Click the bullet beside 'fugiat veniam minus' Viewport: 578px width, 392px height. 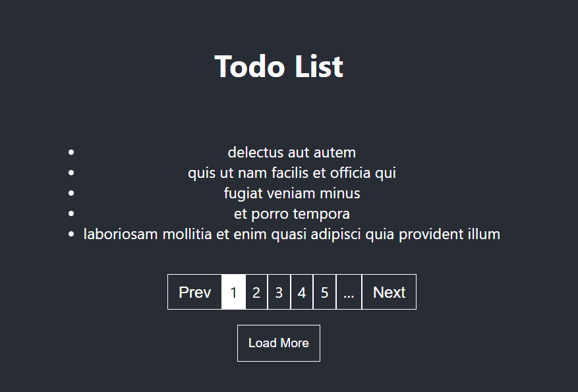[71, 193]
